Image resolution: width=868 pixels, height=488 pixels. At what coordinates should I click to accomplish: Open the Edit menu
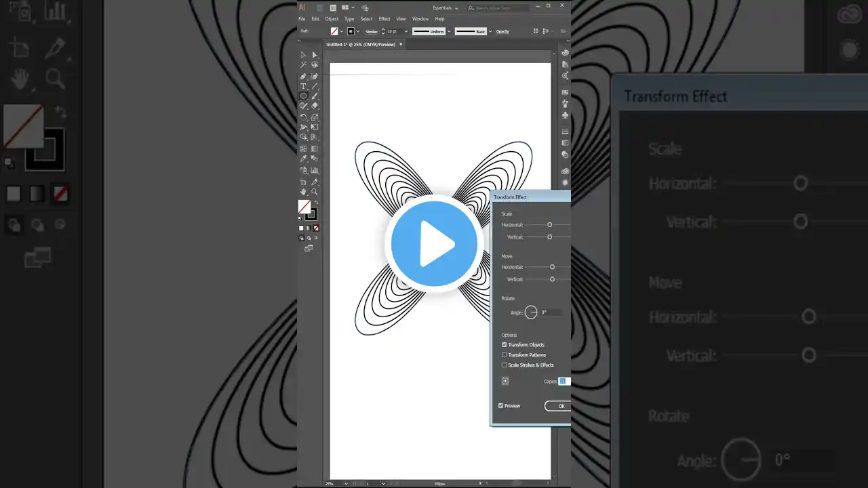315,19
